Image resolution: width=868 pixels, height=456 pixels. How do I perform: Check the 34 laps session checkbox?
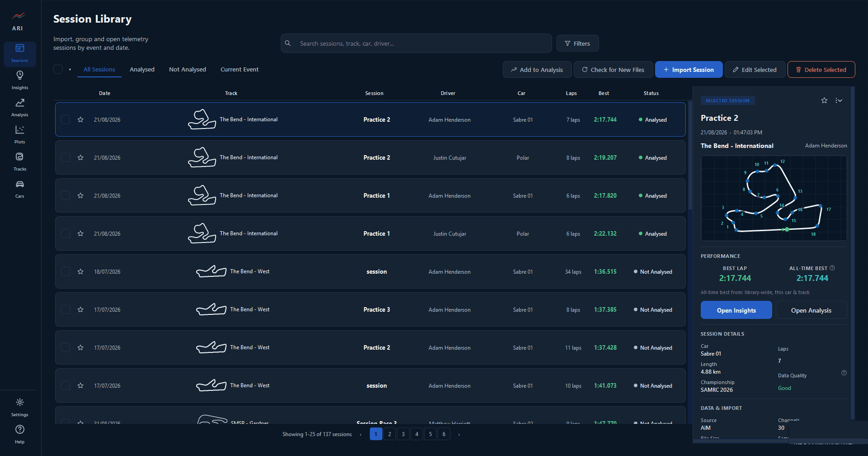tap(66, 271)
